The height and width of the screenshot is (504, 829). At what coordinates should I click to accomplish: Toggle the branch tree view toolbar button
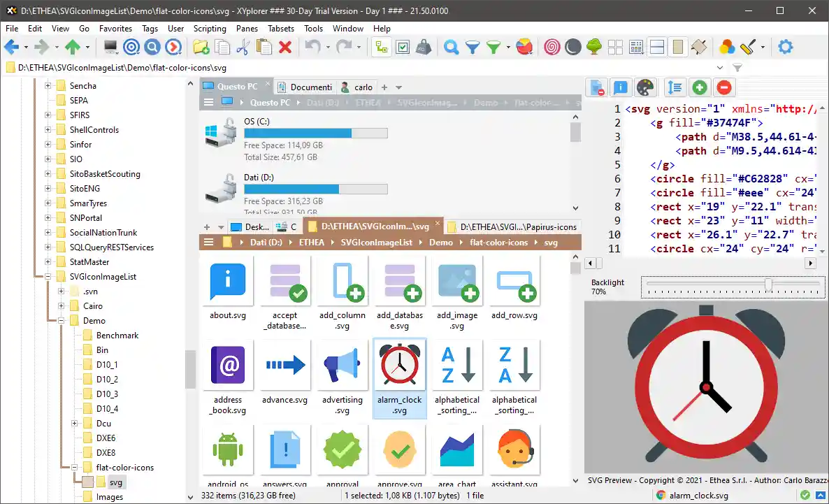point(381,47)
